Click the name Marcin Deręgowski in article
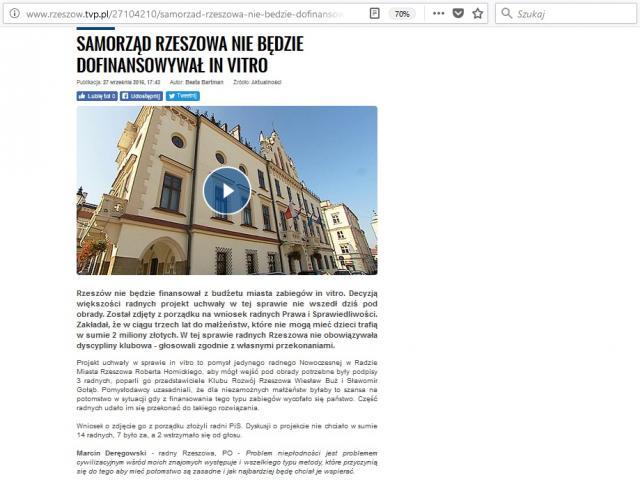This screenshot has width=640, height=484. pos(111,452)
